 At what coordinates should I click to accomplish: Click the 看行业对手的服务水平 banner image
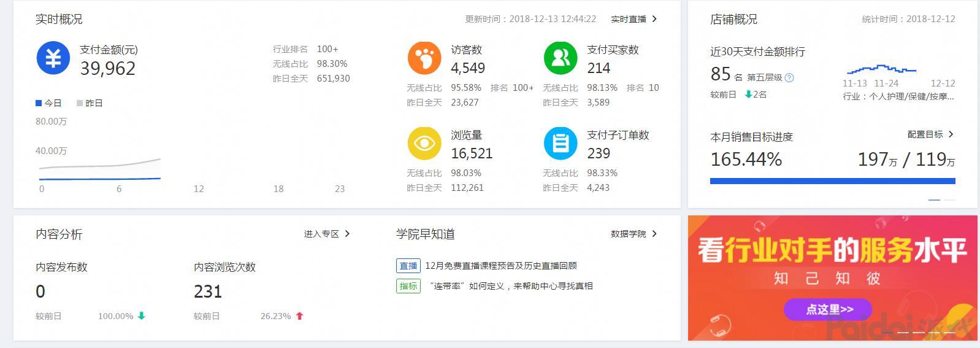[832, 278]
